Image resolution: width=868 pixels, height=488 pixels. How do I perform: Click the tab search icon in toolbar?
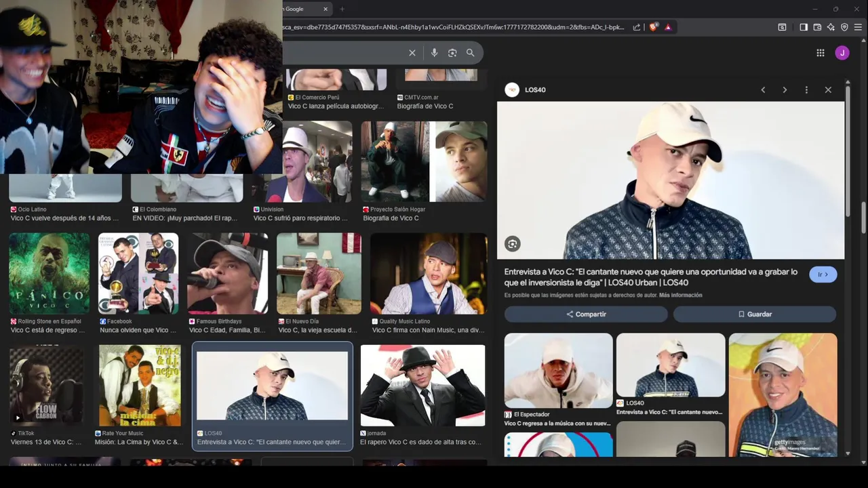pyautogui.click(x=782, y=27)
